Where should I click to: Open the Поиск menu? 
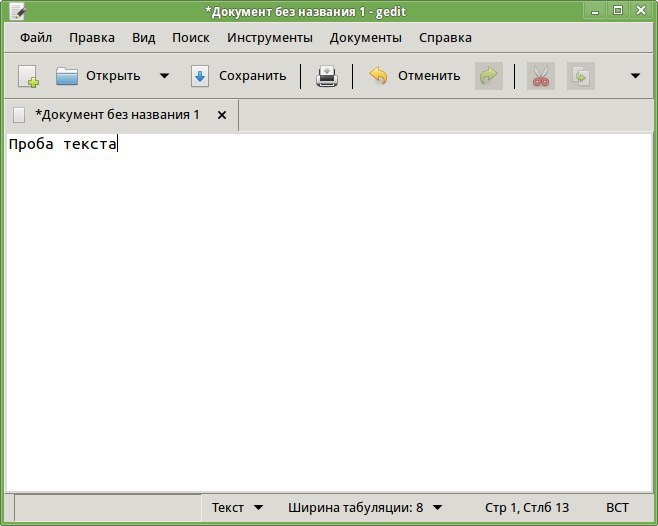191,38
